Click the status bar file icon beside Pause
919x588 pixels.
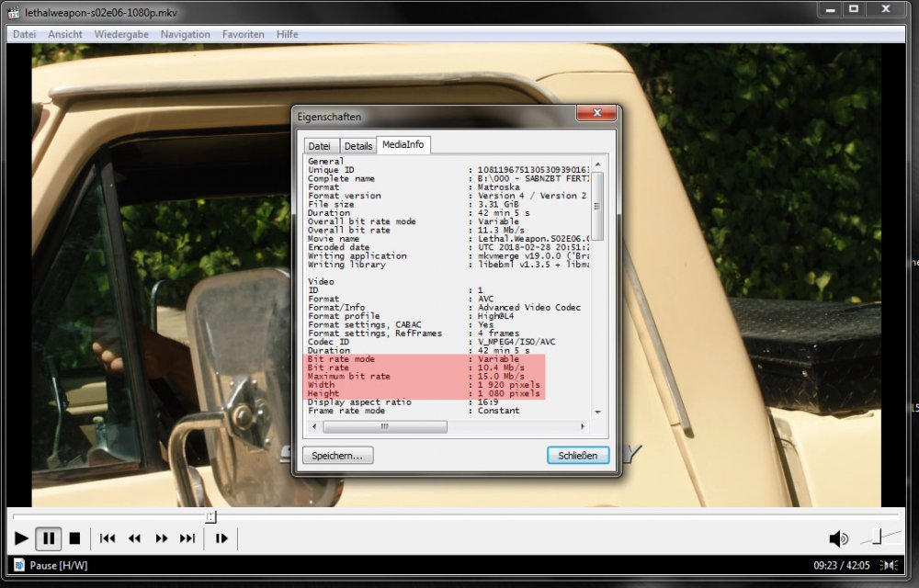pos(19,565)
